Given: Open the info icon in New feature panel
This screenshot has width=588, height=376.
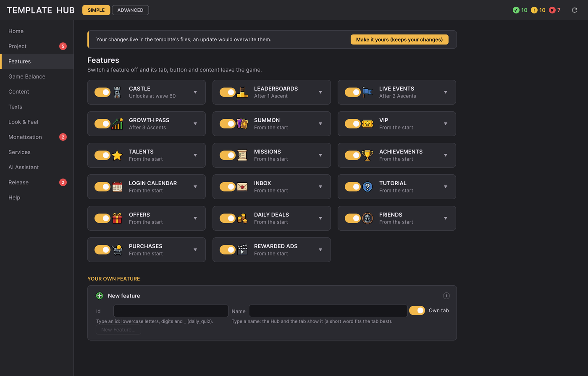Looking at the screenshot, I should tap(446, 296).
